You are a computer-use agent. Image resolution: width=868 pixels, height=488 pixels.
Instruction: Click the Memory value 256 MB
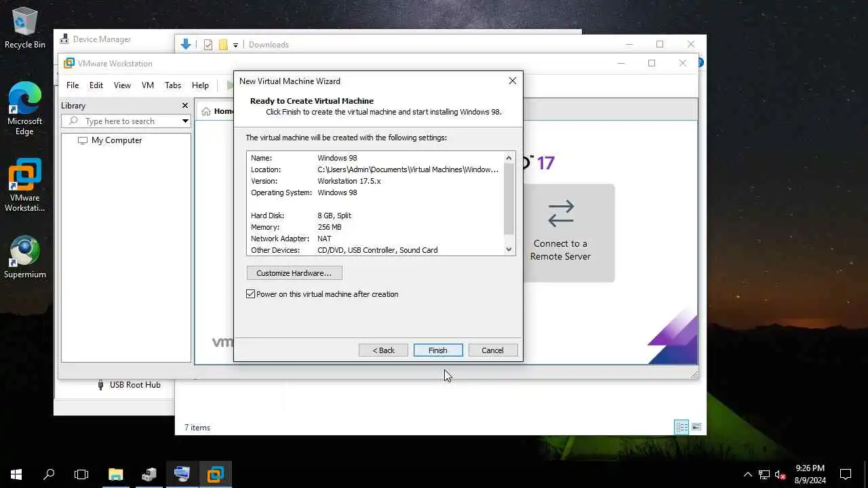[330, 227]
